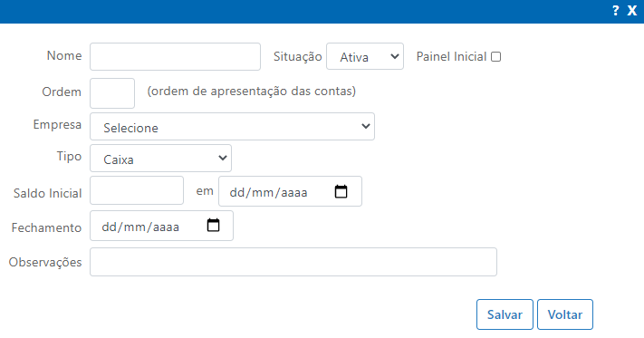Select the Saldo Inicial amount field
Image resolution: width=644 pixels, height=338 pixels.
(137, 190)
